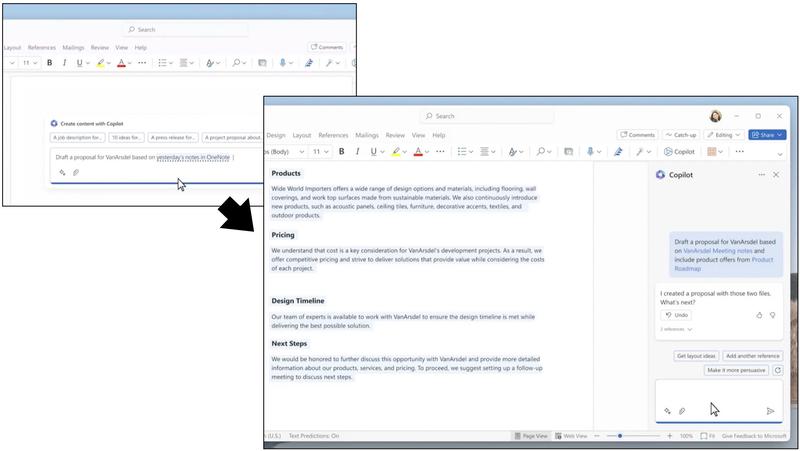Click attach paperclip icon in Copilot pane input
Viewport: 800px width, 451px height.
(x=682, y=411)
